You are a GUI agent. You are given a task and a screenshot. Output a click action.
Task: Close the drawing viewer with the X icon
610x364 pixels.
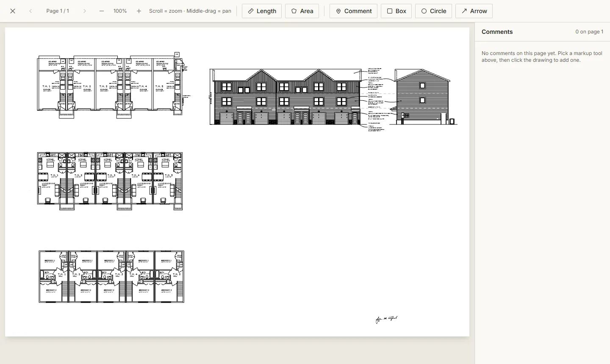(x=13, y=11)
